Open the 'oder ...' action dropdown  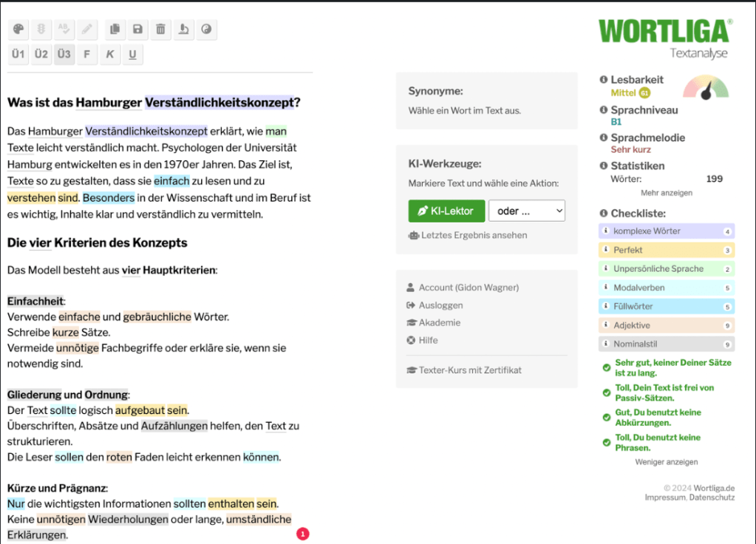[x=526, y=211]
